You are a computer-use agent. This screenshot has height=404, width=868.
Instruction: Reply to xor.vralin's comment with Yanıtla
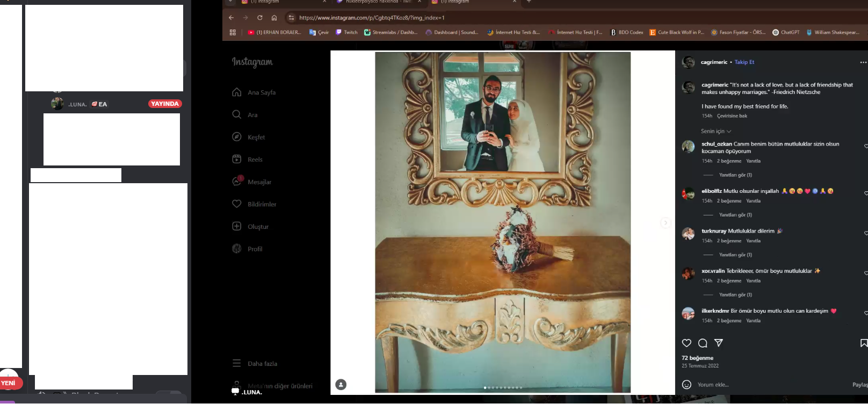pos(753,281)
